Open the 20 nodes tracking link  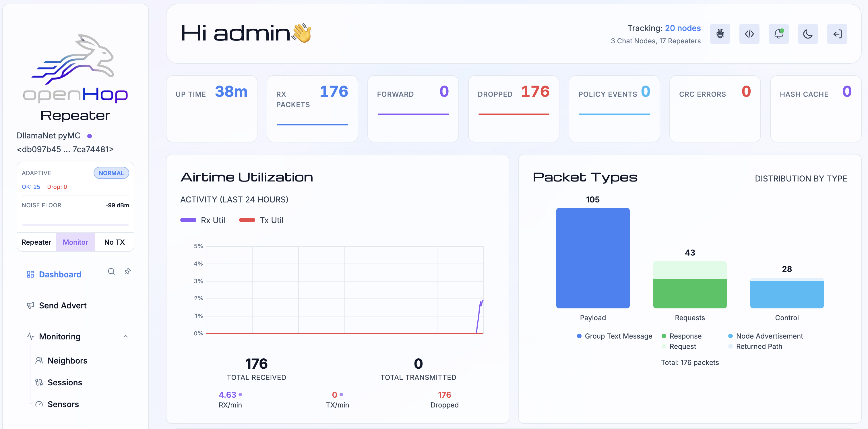(x=683, y=28)
